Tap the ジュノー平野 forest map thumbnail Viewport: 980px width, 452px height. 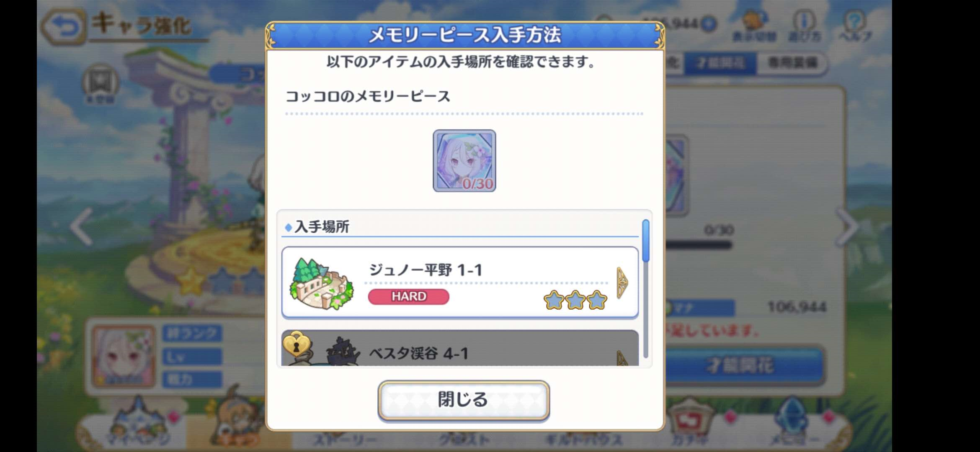(321, 284)
